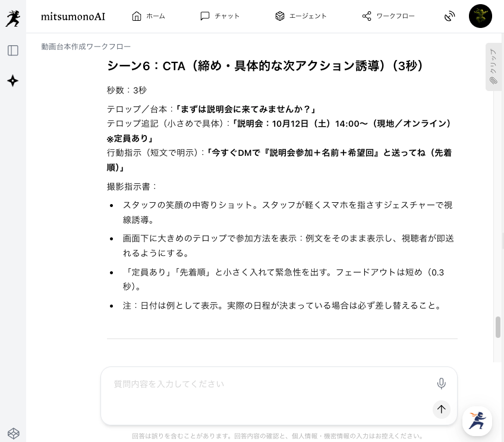Open the floating ninja assistant button
Screen dimensions: 504x442
tap(477, 421)
